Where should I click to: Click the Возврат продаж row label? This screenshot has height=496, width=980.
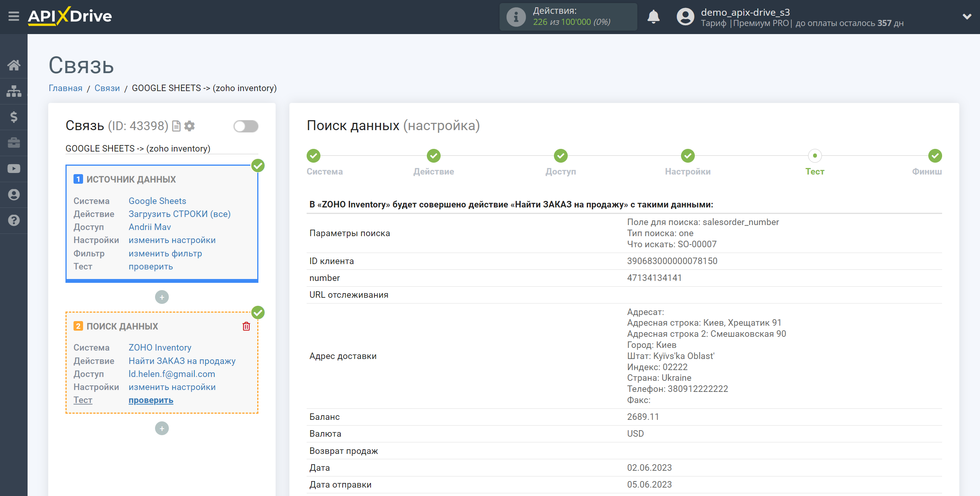click(344, 451)
